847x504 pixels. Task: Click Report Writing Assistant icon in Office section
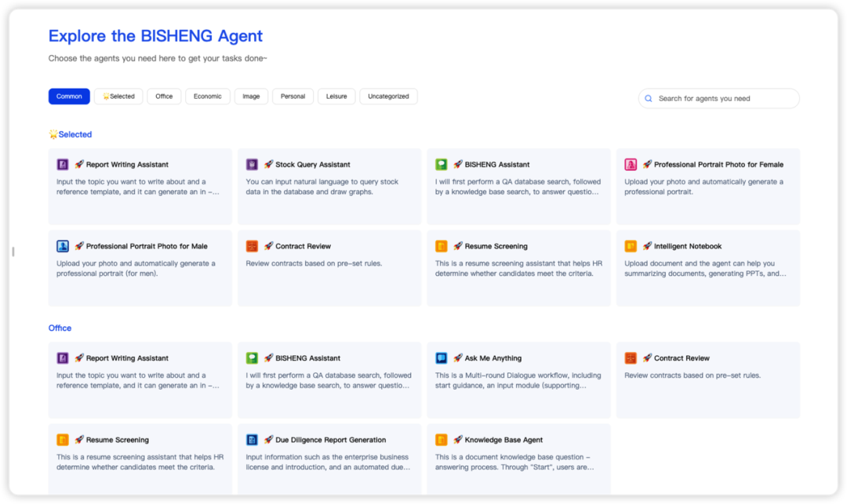click(x=63, y=357)
